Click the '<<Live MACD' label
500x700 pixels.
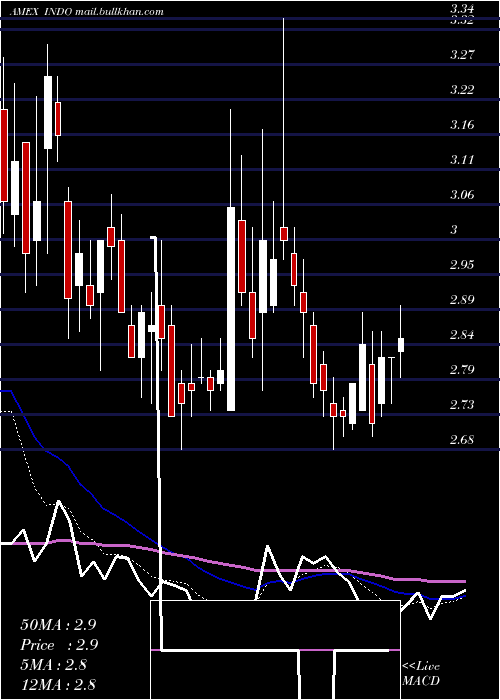pyautogui.click(x=421, y=674)
